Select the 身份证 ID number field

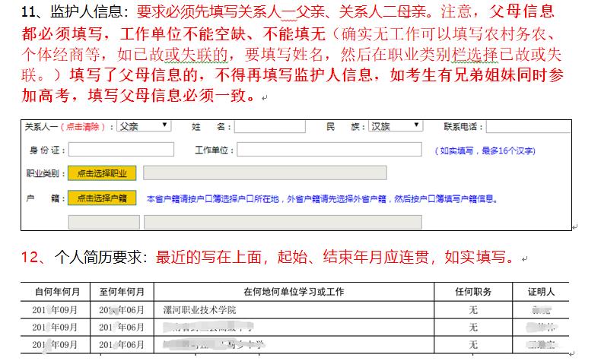[x=121, y=150]
